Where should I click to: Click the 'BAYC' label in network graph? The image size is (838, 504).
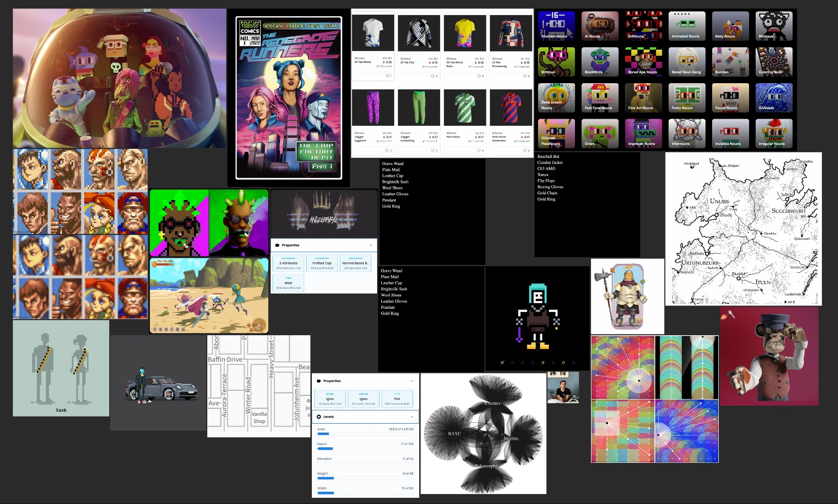(x=454, y=434)
